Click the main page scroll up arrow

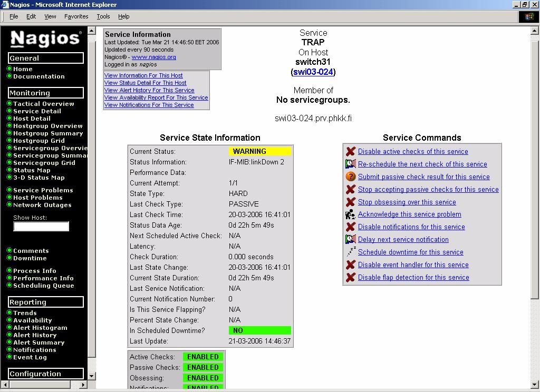[535, 31]
